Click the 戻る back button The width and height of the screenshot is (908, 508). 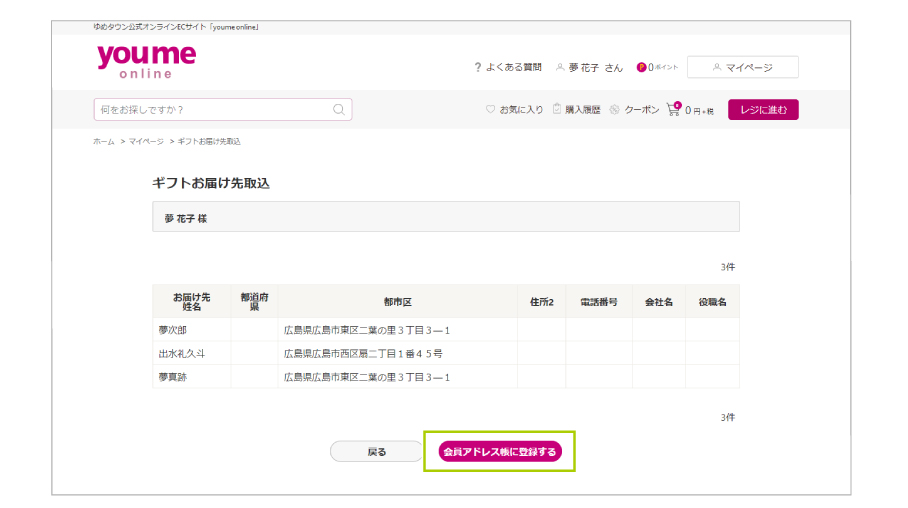click(x=376, y=451)
